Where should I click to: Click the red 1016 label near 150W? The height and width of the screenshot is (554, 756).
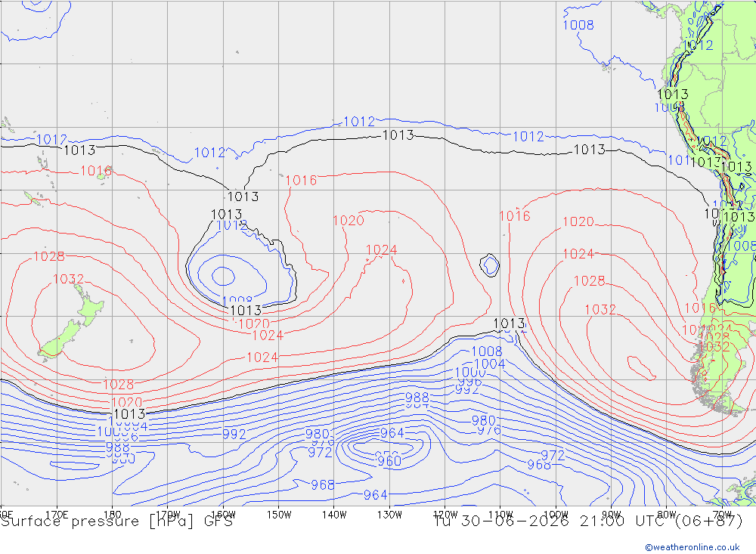coord(302,181)
